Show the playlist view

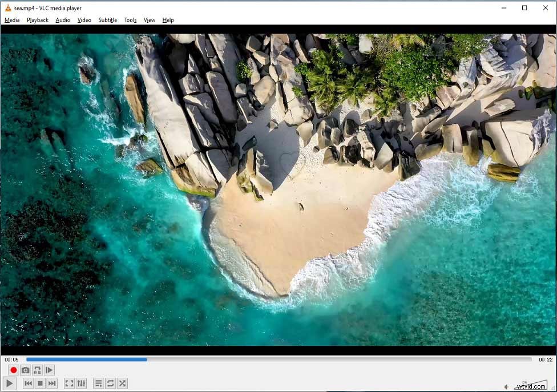pyautogui.click(x=98, y=383)
